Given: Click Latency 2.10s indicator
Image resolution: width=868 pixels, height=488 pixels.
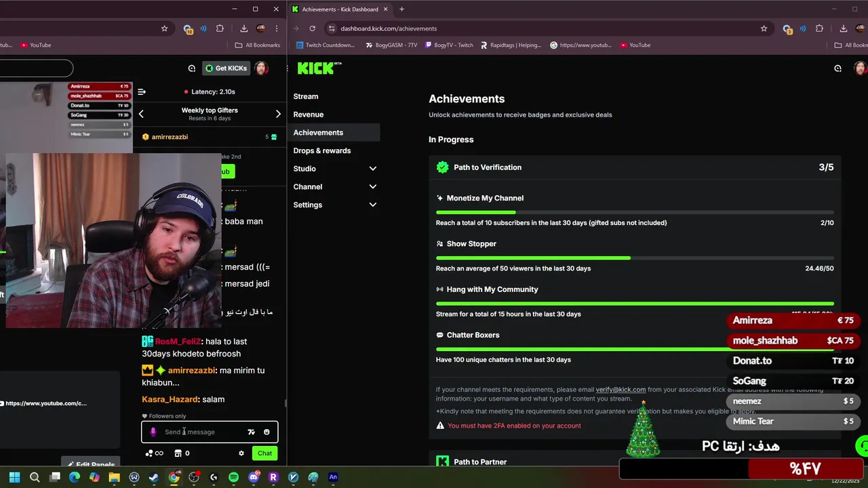Looking at the screenshot, I should [210, 91].
